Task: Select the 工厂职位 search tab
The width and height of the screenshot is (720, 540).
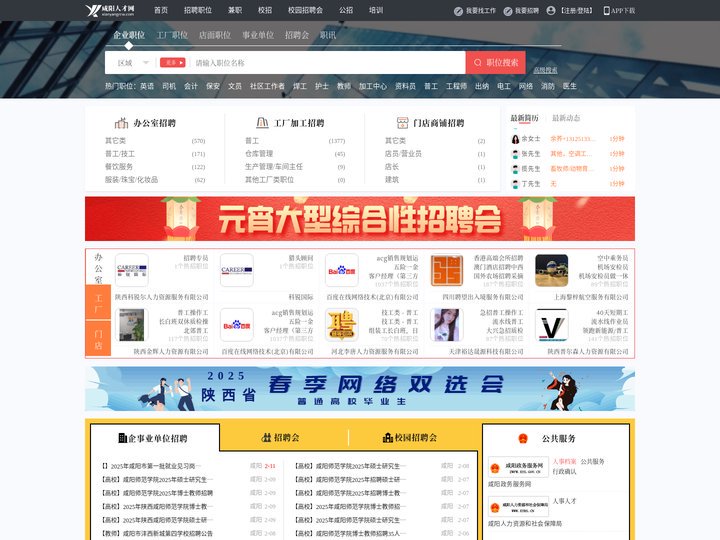Action: coord(172,35)
